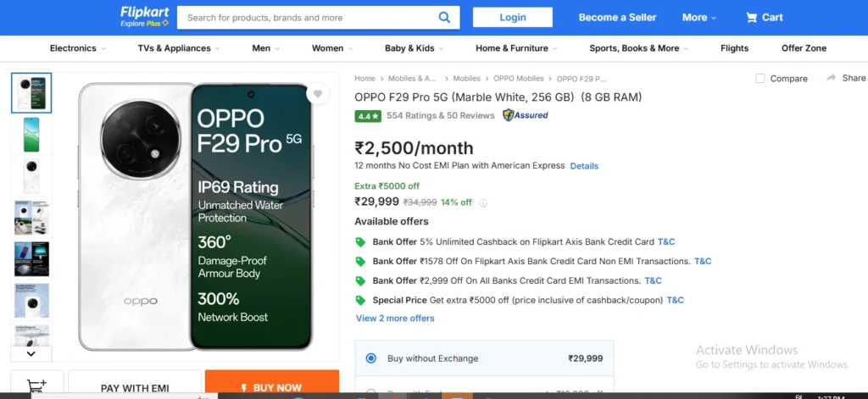
Task: Click product title OPPO F29 Pro 5G
Action: tap(498, 97)
